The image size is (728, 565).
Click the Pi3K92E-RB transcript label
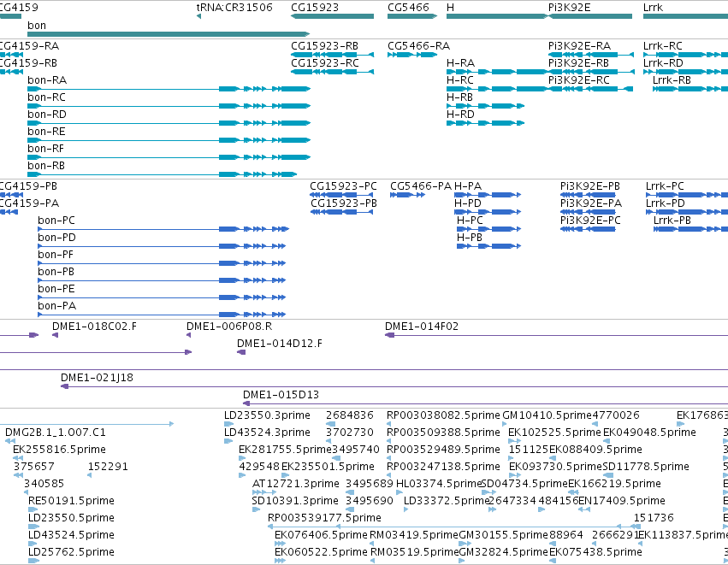[x=578, y=63]
